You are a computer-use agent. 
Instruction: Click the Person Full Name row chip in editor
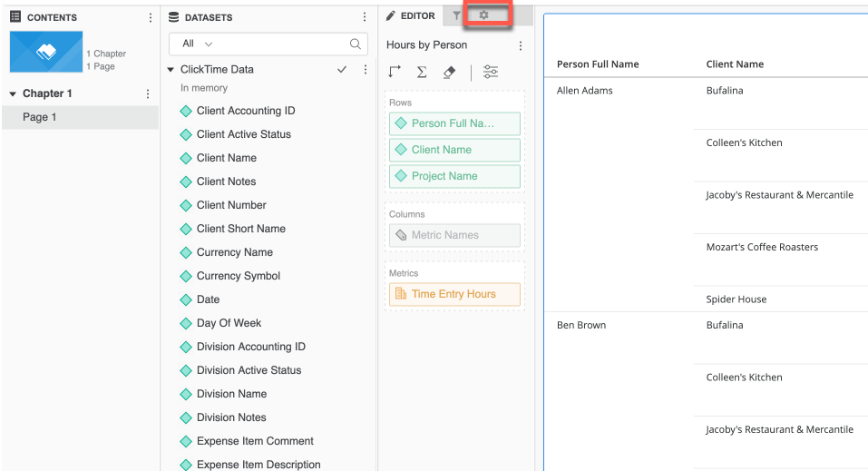pyautogui.click(x=454, y=123)
